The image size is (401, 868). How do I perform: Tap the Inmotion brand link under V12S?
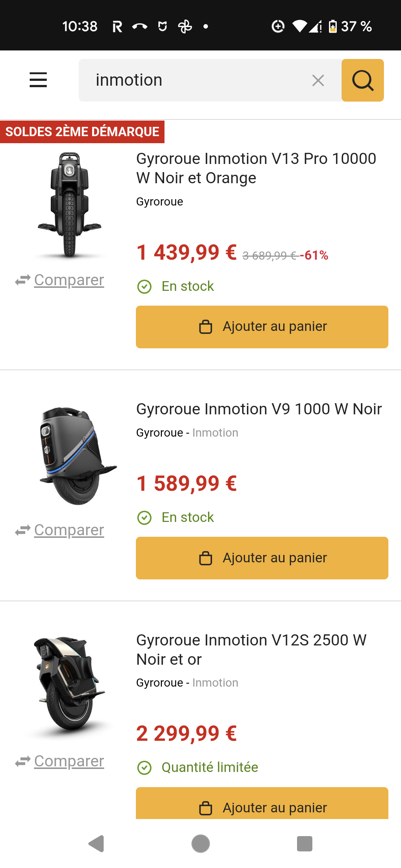(215, 683)
